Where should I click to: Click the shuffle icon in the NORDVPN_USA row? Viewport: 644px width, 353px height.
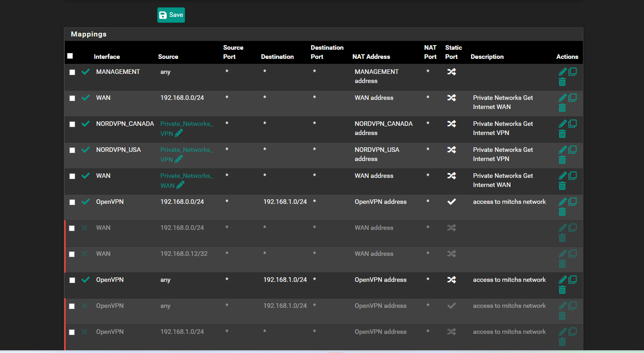pos(451,150)
